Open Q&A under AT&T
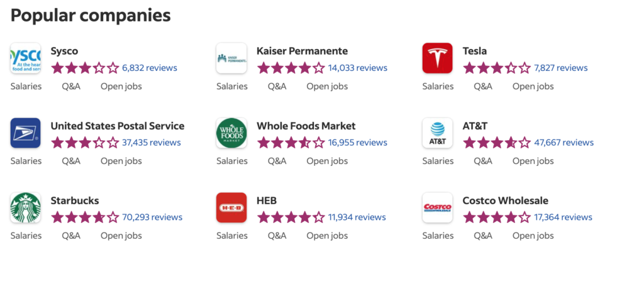 click(483, 161)
